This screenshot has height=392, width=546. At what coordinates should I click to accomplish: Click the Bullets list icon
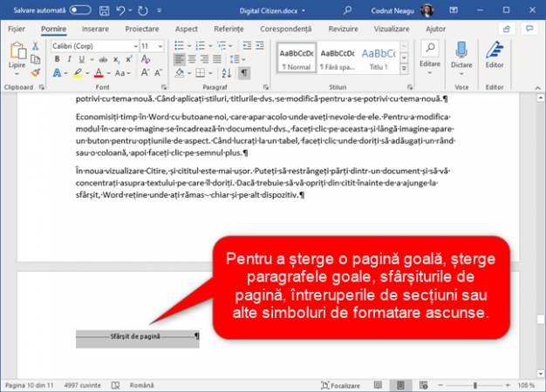(179, 45)
